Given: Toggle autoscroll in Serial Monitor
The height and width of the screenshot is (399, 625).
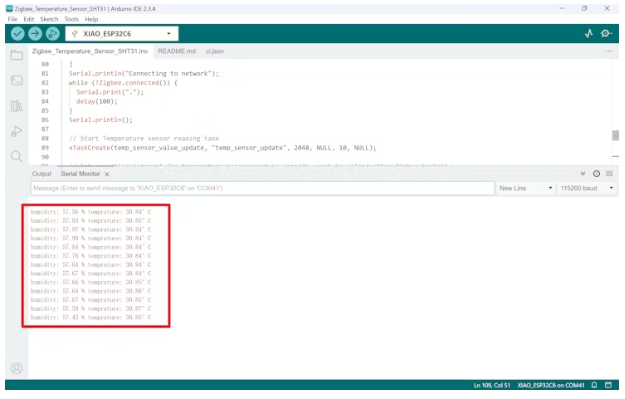Looking at the screenshot, I should click(x=583, y=174).
